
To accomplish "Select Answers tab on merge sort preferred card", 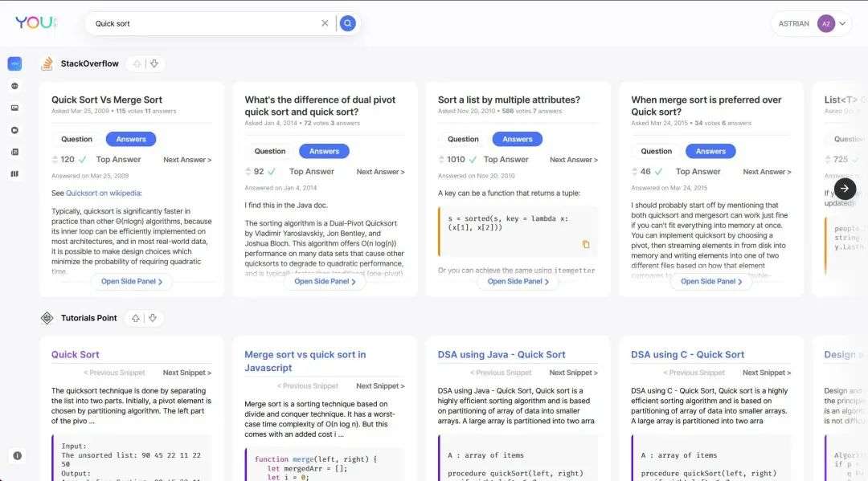I will pyautogui.click(x=710, y=152).
